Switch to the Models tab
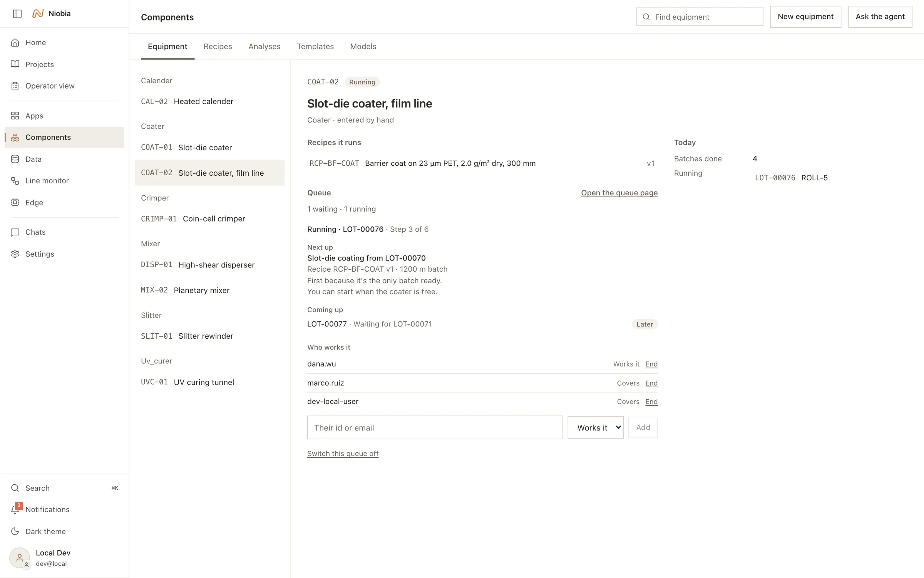The width and height of the screenshot is (924, 578). pos(363,47)
